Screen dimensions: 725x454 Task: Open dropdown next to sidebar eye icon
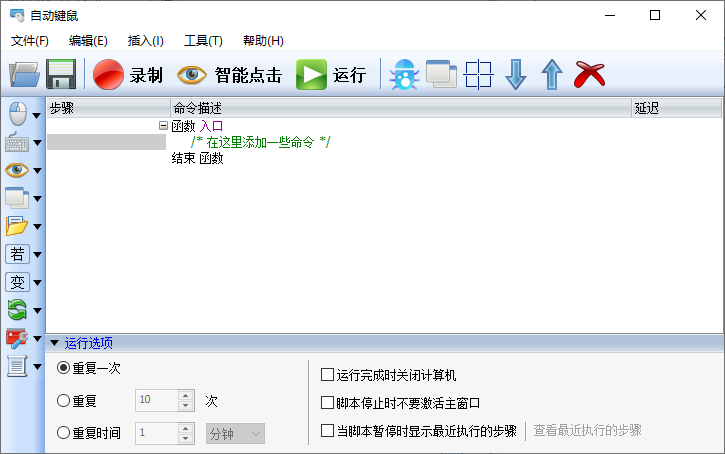[37, 171]
